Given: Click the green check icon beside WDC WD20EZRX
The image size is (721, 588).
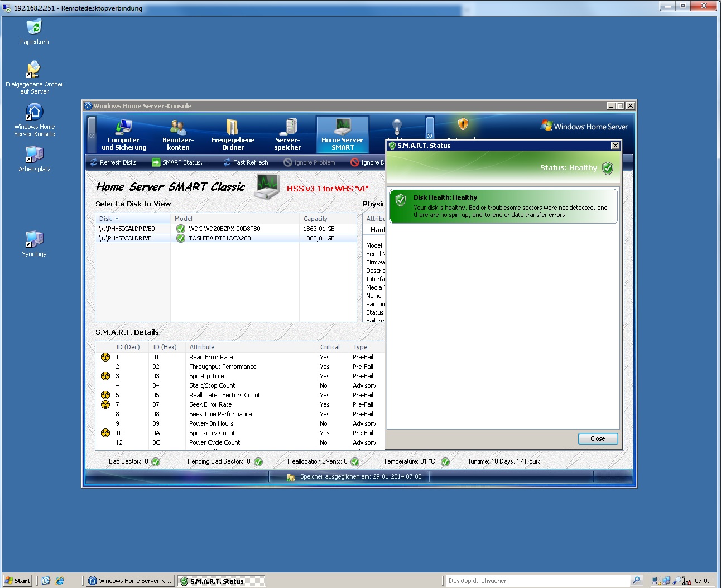Looking at the screenshot, I should (x=181, y=229).
